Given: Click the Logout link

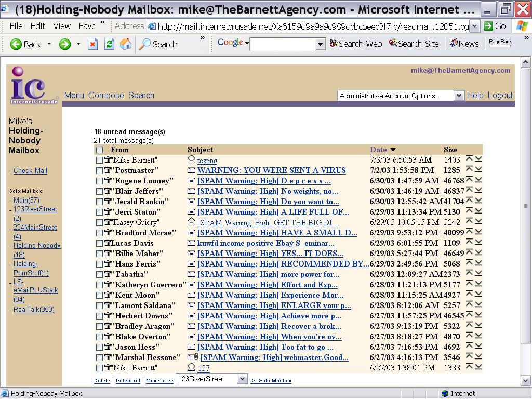Looking at the screenshot, I should click(500, 96).
